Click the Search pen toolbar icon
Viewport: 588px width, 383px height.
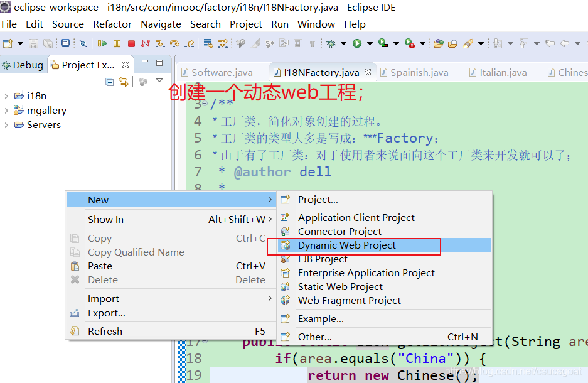click(468, 43)
